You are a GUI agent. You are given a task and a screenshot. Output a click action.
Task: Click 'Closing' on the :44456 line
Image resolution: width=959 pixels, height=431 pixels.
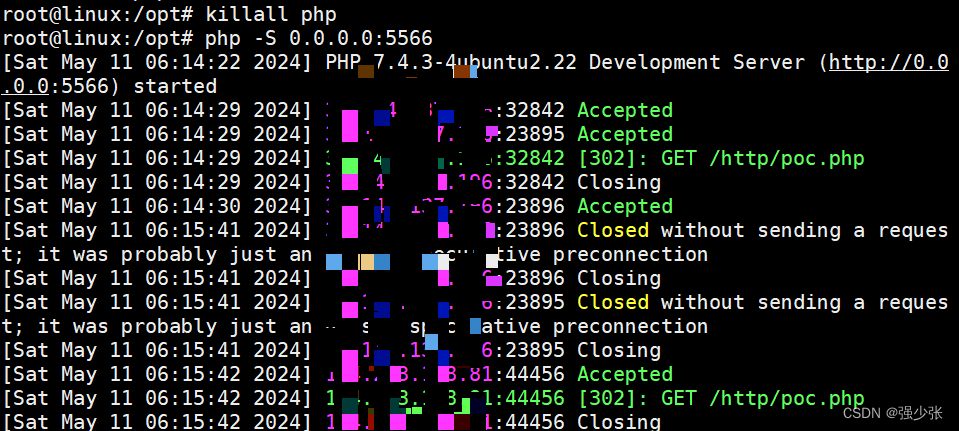click(x=619, y=422)
